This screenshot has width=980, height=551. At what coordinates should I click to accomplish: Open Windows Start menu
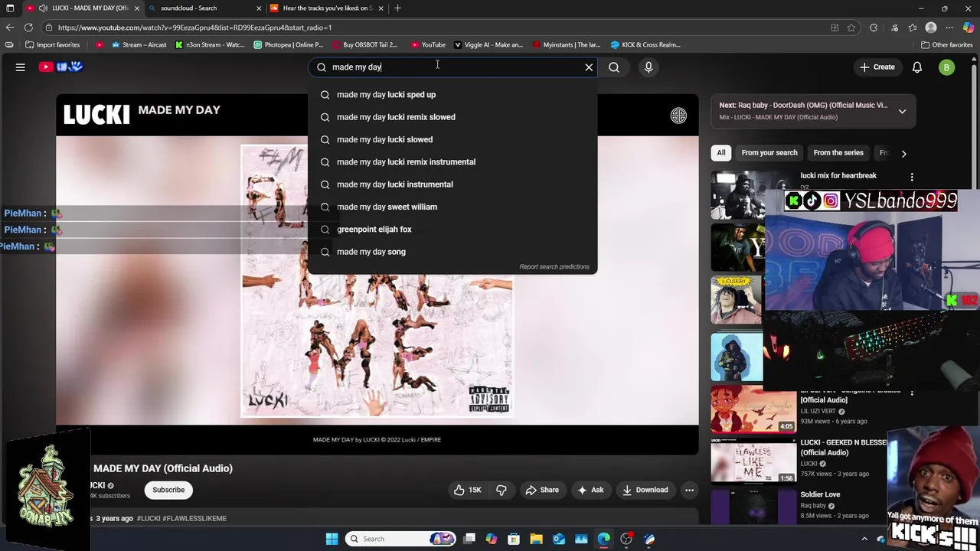[332, 539]
